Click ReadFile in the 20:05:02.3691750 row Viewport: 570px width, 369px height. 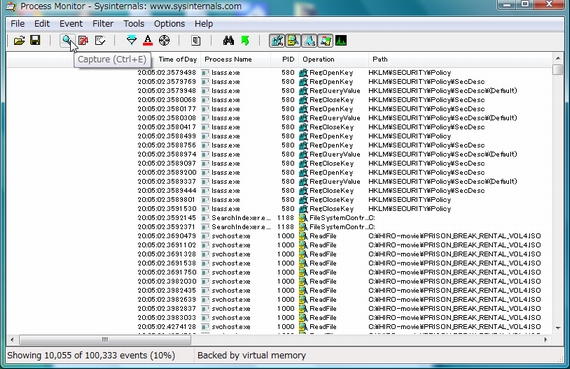[322, 272]
